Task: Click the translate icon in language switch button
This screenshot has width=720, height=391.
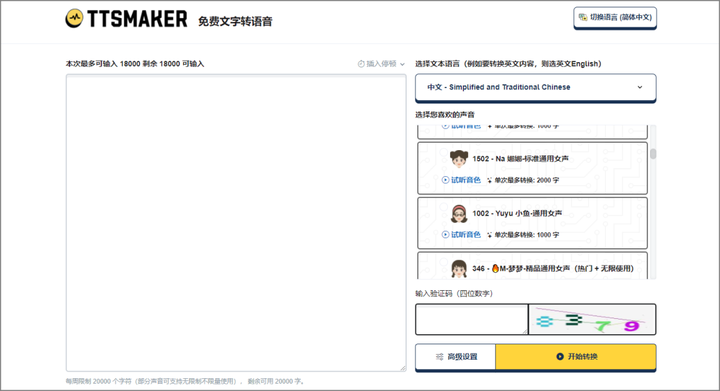Action: 583,17
